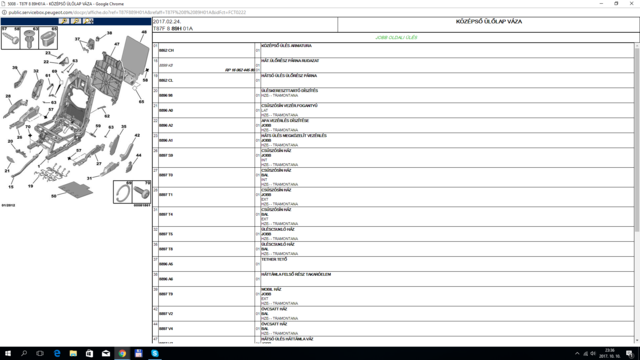This screenshot has height=360, width=640.
Task: Open the Windows Start menu
Action: point(8,353)
